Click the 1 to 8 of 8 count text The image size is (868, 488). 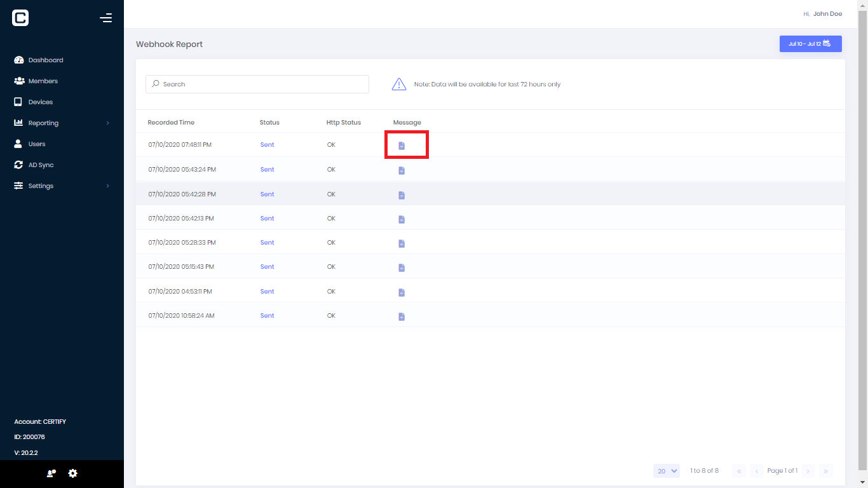coord(705,471)
